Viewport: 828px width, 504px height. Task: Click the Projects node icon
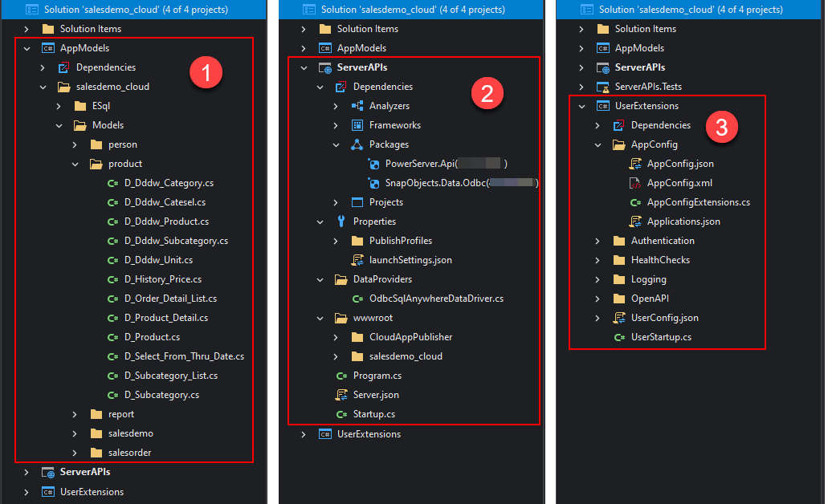click(x=357, y=202)
